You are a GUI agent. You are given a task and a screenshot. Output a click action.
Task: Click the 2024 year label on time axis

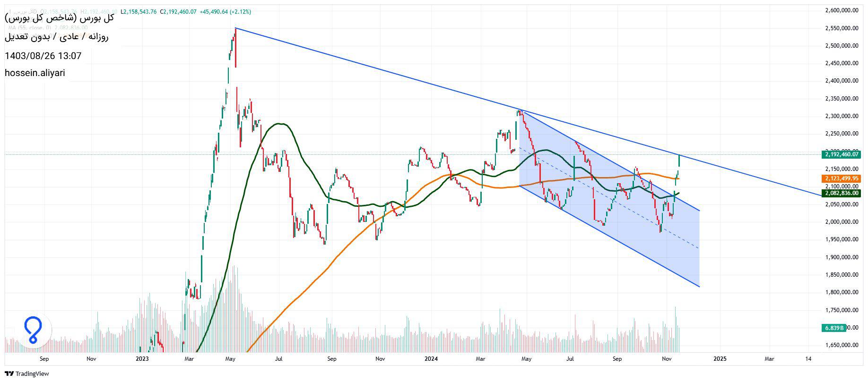[431, 359]
